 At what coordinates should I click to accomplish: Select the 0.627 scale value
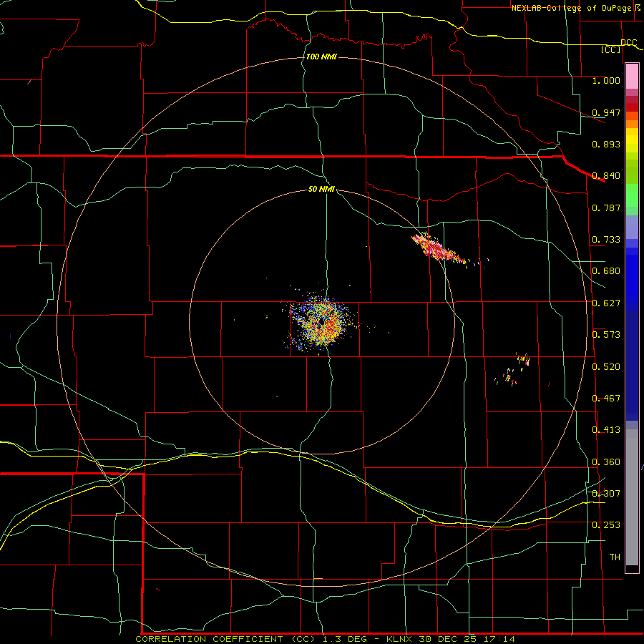606,303
